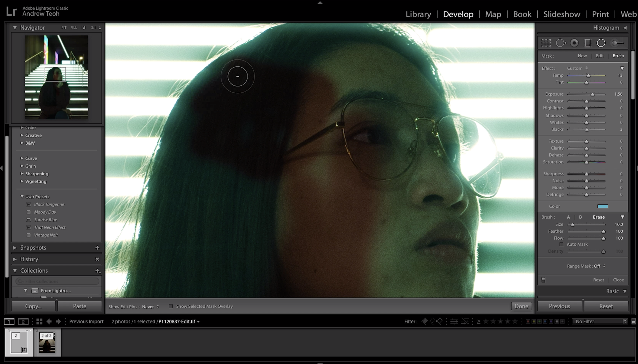Screen dimensions: 638x364
Task: Select the Spot Removal tool
Action: coord(560,43)
